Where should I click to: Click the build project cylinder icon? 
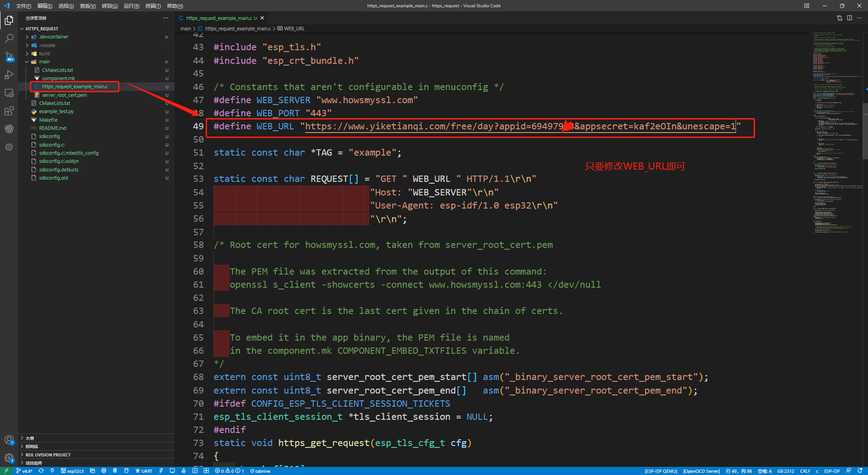[x=127, y=471]
